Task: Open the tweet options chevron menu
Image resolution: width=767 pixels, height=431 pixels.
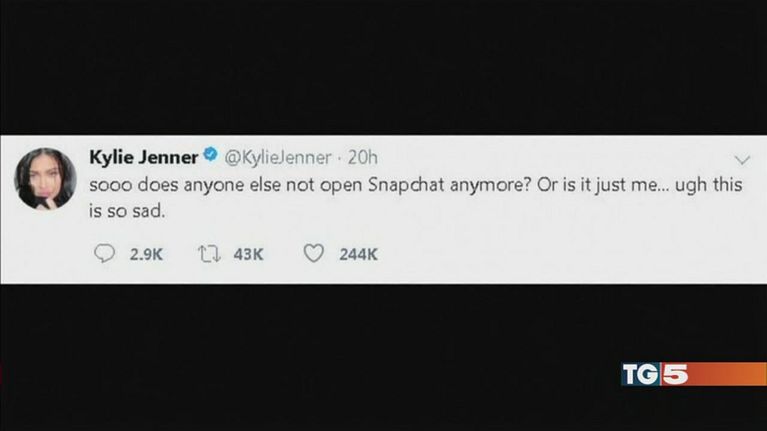Action: point(742,160)
